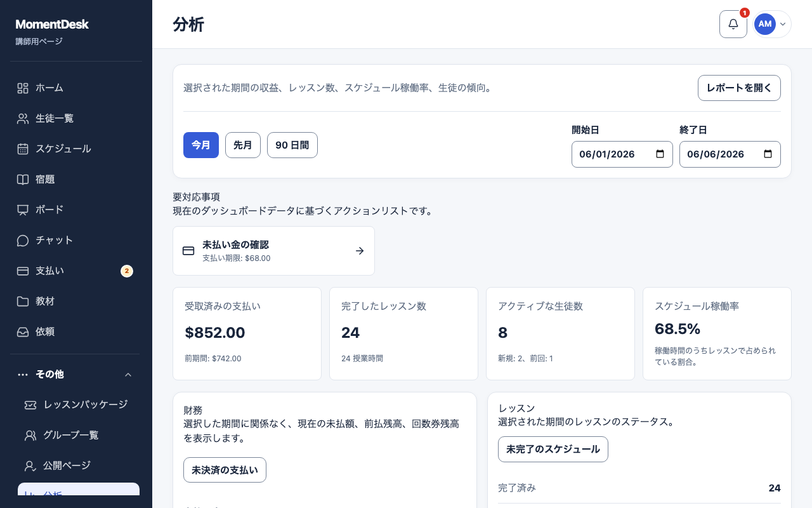Open the AM account dropdown chevron
The image size is (812, 508).
coord(783,24)
